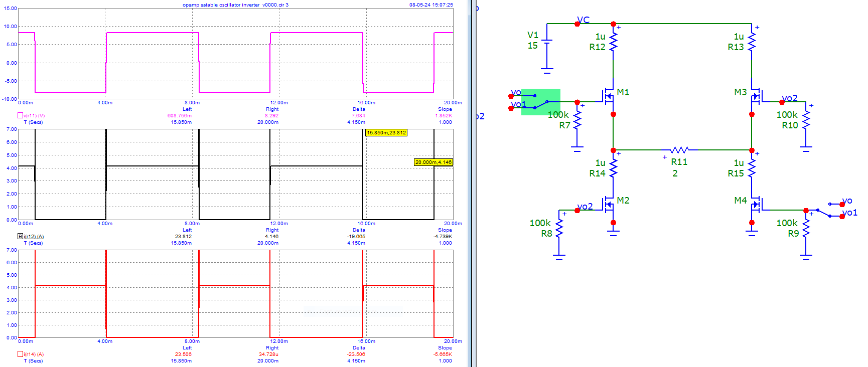Image resolution: width=868 pixels, height=367 pixels.
Task: Select the M4 MOSFET symbol
Action: [x=756, y=204]
